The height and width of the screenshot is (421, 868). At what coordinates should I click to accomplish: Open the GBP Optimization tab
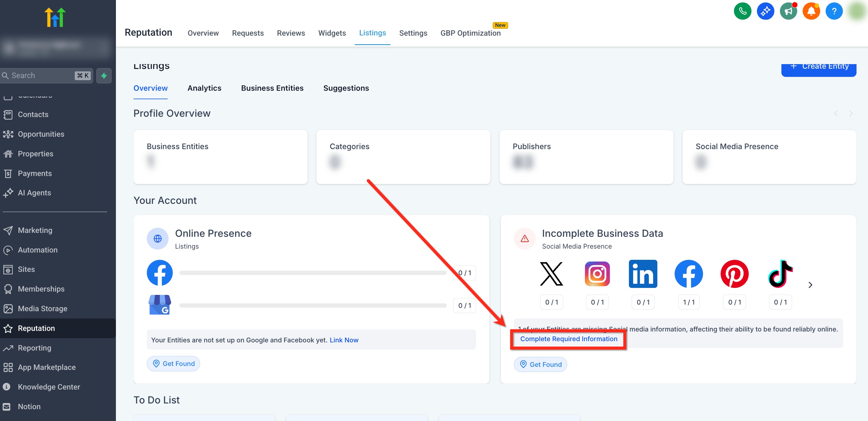tap(470, 33)
